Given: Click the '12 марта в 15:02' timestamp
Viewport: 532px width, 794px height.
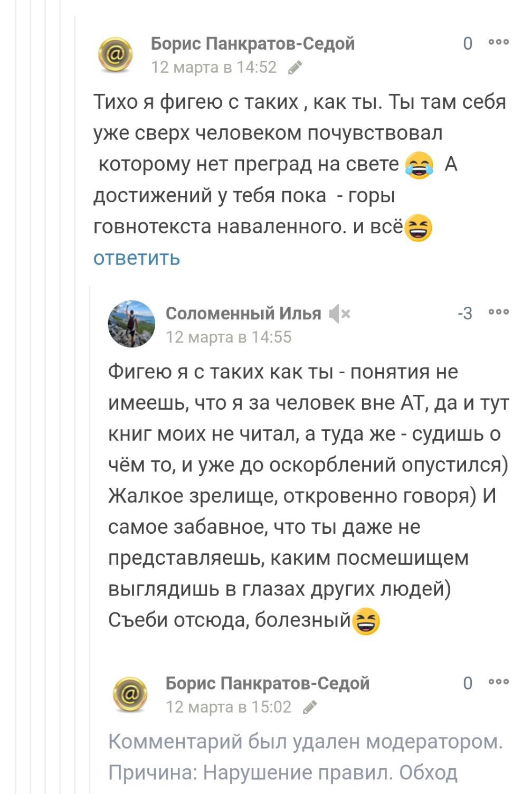Looking at the screenshot, I should 229,707.
